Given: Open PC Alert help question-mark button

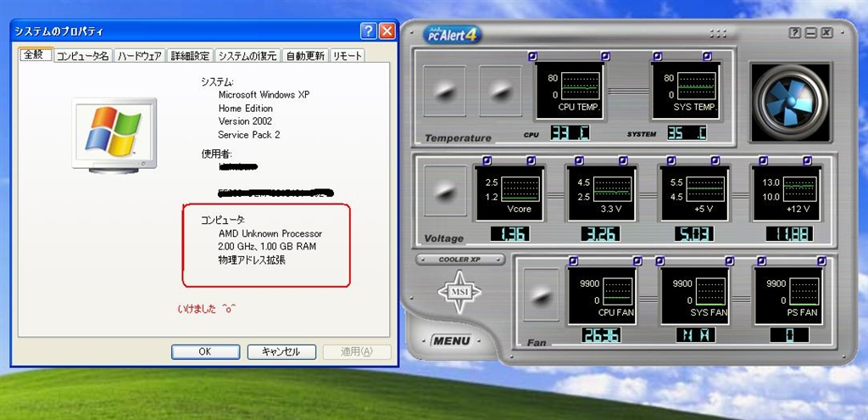Looking at the screenshot, I should 794,33.
